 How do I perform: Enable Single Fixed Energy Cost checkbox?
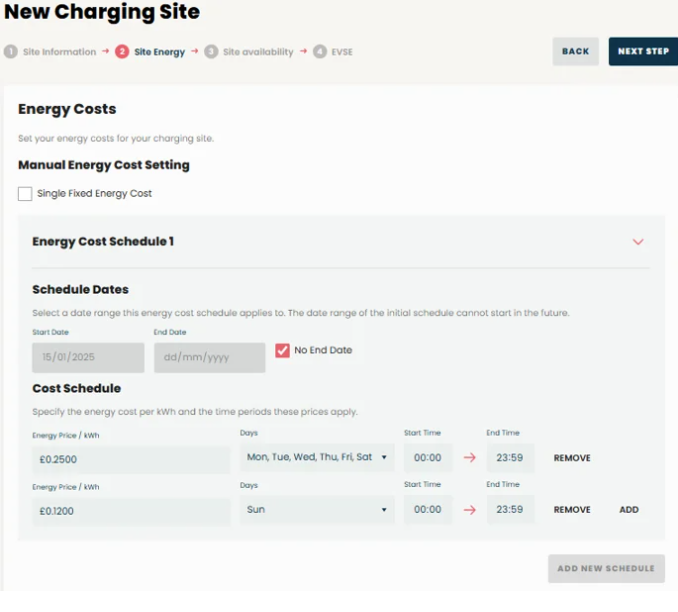(x=25, y=194)
